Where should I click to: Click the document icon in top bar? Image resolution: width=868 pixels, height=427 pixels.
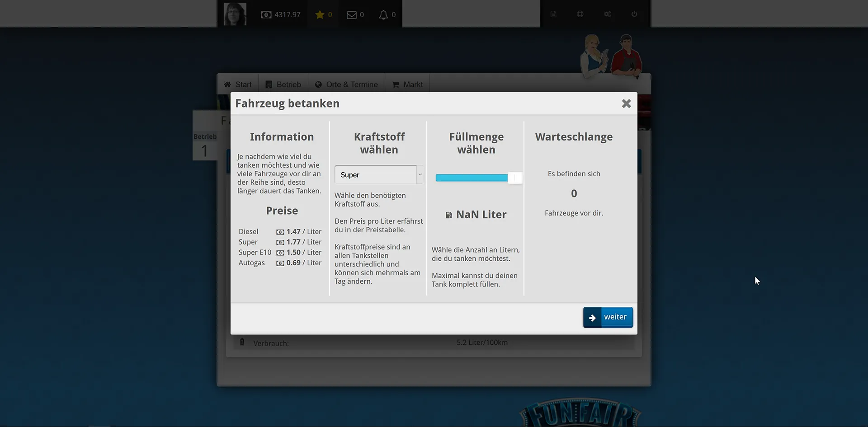click(x=553, y=14)
